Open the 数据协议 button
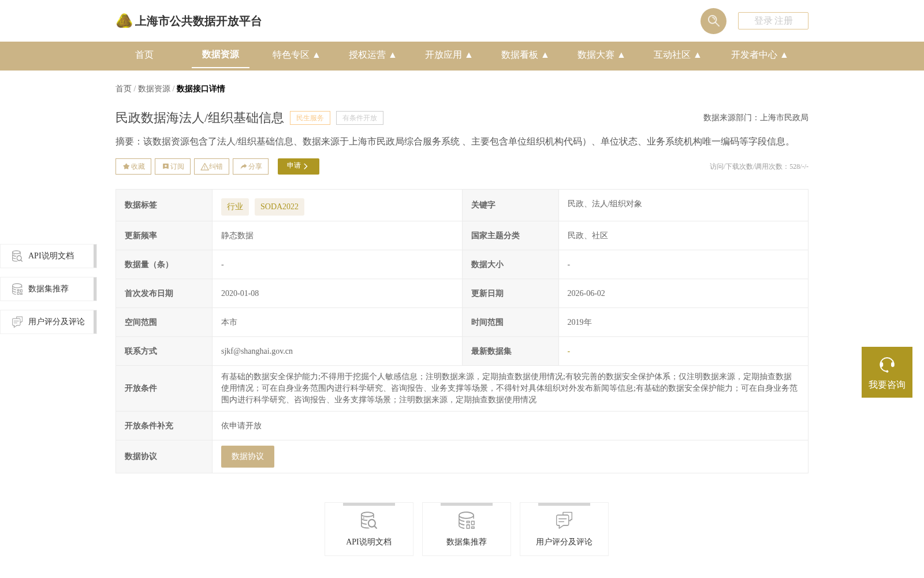Image resolution: width=924 pixels, height=578 pixels. pos(248,457)
